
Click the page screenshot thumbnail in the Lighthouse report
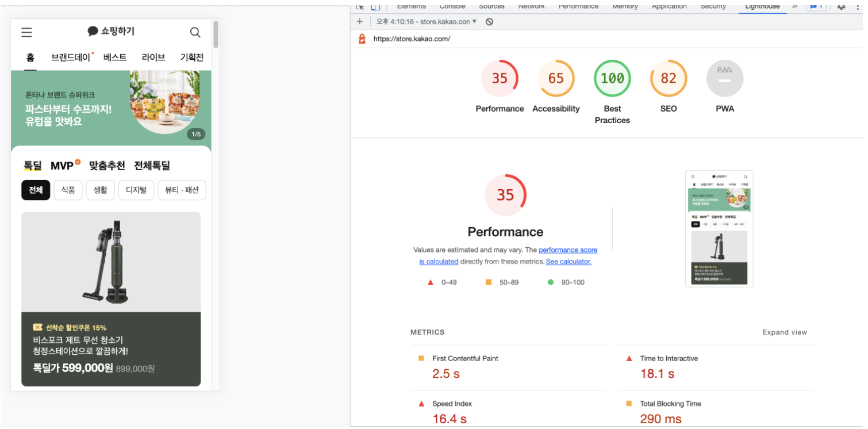tap(719, 228)
